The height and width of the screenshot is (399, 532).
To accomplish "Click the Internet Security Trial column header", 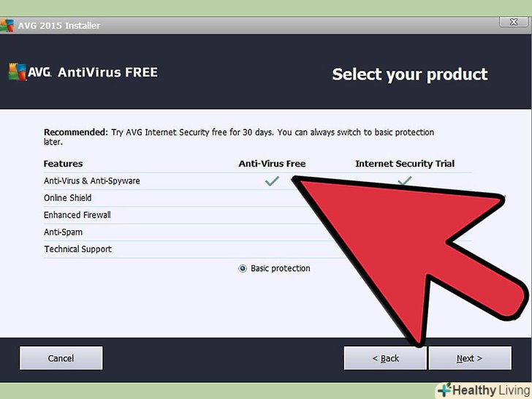I will [x=405, y=164].
